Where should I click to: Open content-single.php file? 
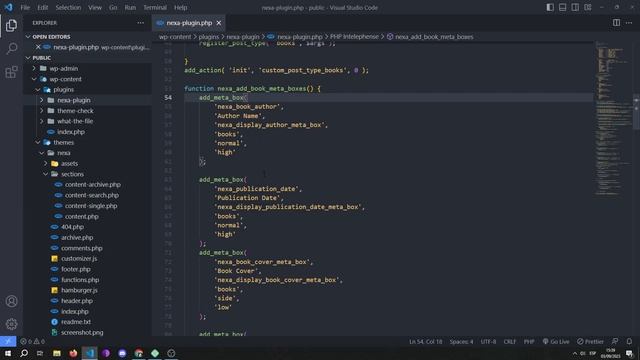[x=91, y=206]
